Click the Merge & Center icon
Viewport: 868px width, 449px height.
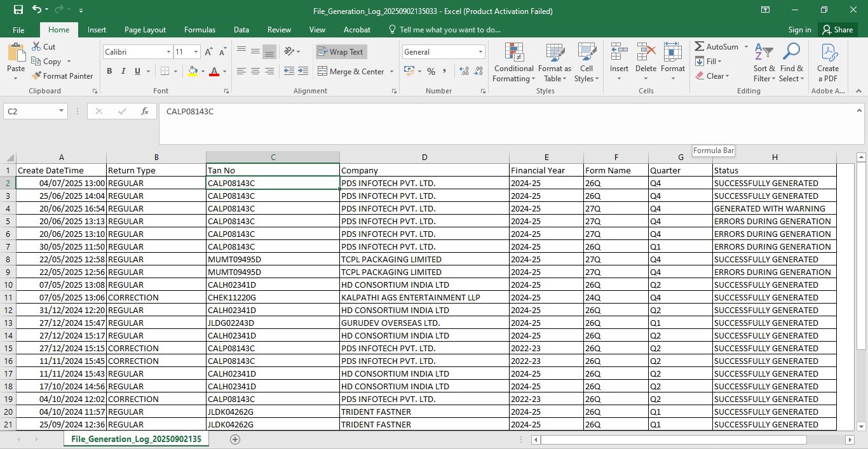322,72
